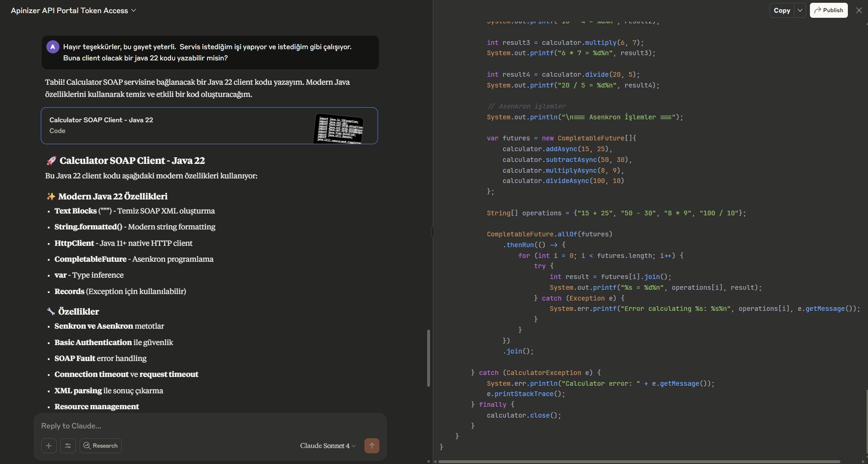This screenshot has width=868, height=464.
Task: Click the user avatar labeled A
Action: point(52,47)
